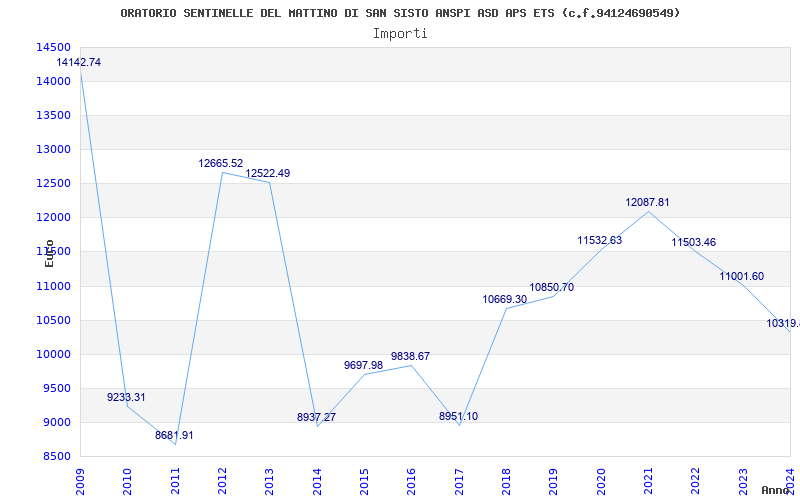Click the Importi subtitle
Image resolution: width=800 pixels, height=500 pixels.
click(x=400, y=34)
